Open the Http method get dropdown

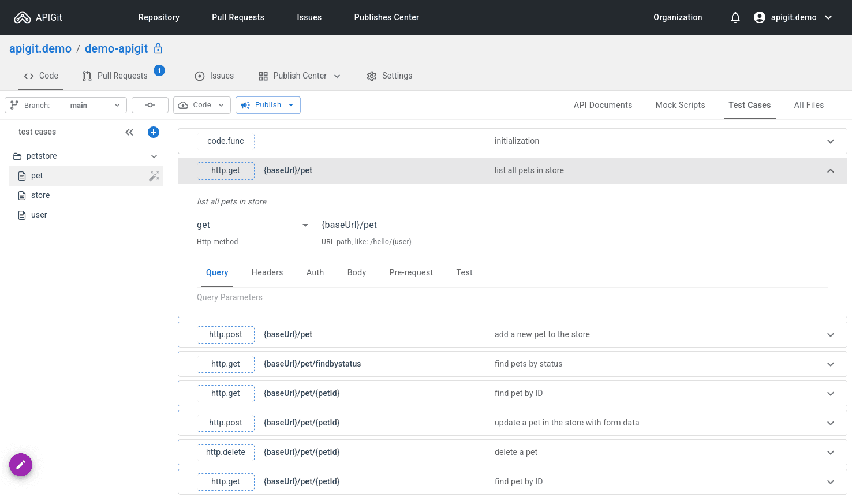pos(253,225)
